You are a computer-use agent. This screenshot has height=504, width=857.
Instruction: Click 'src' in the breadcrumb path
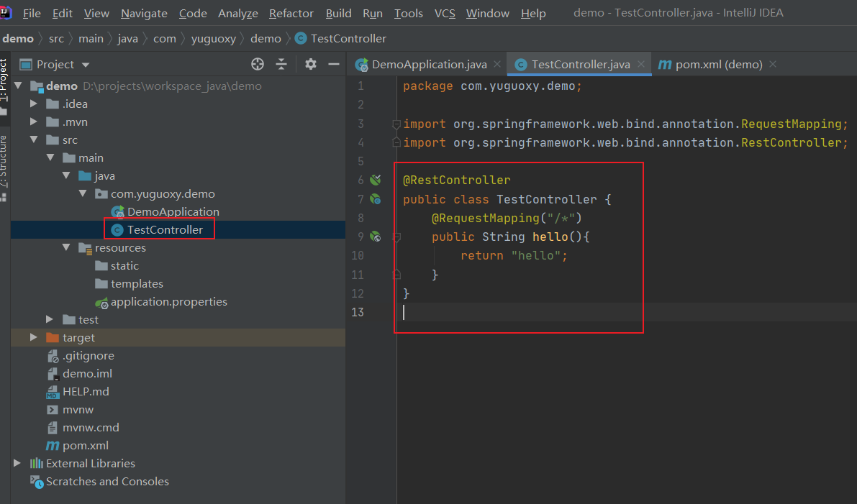coord(56,38)
